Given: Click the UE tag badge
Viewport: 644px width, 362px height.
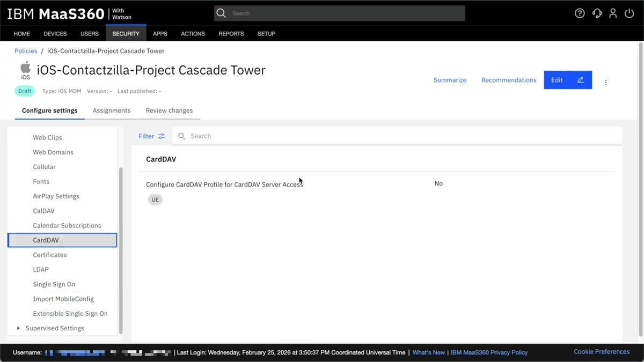Looking at the screenshot, I should [155, 200].
